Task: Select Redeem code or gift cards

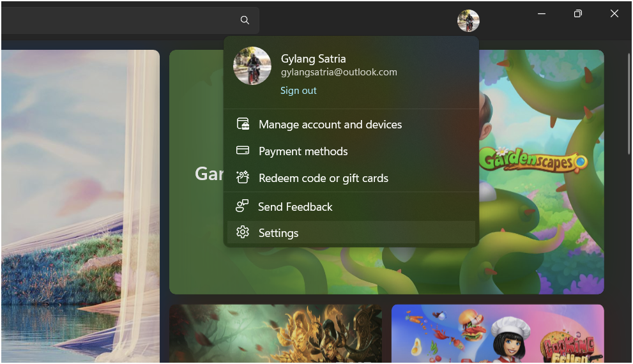Action: 351,178
